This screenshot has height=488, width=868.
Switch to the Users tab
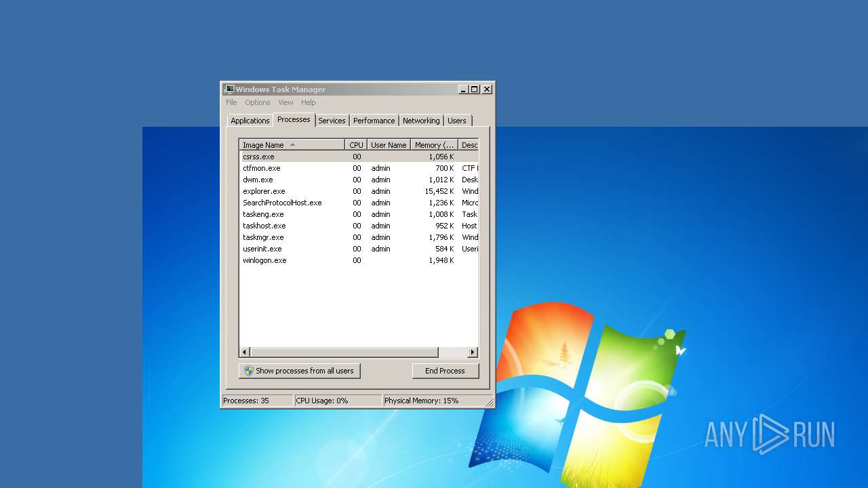pos(457,121)
